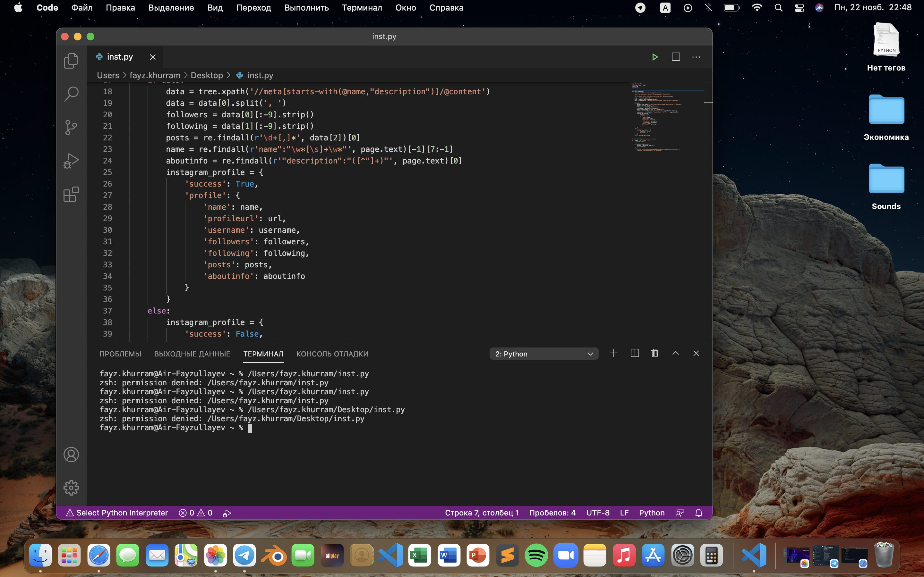The height and width of the screenshot is (577, 924).
Task: Open the Search sidebar icon
Action: [71, 94]
